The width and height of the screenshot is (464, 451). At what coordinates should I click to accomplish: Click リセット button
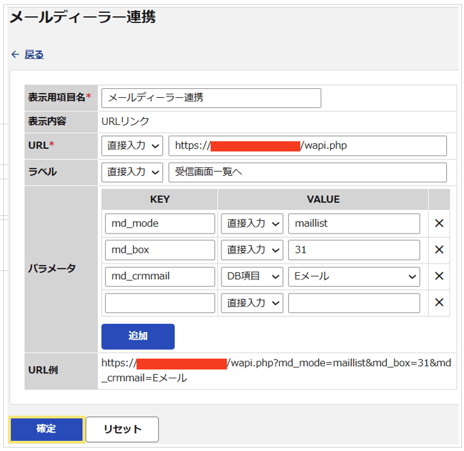tap(122, 429)
